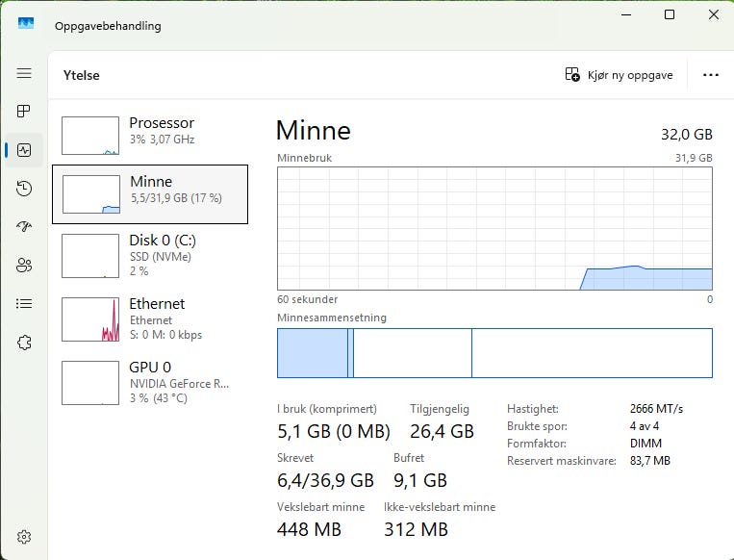Click the Task Manager app icon

click(x=26, y=23)
